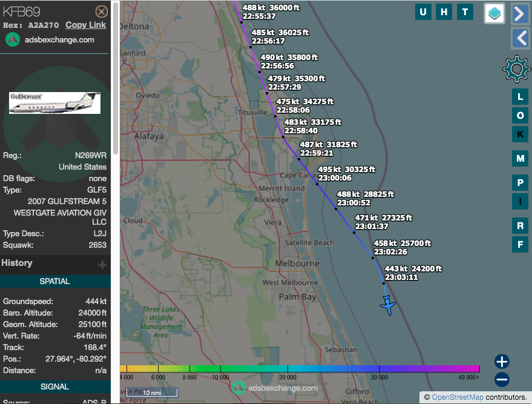Click the Palm Bay label on map
532x404 pixels.
coord(297,297)
